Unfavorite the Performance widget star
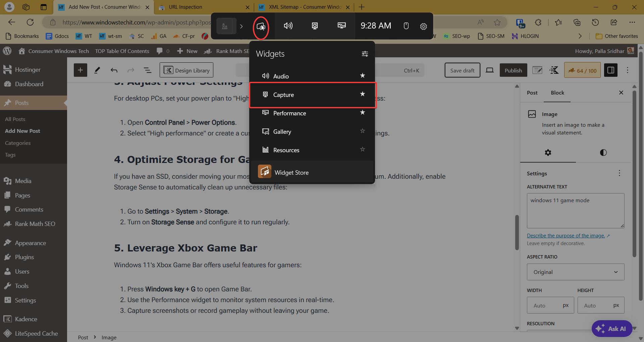Image resolution: width=644 pixels, height=342 pixels. coord(362,113)
